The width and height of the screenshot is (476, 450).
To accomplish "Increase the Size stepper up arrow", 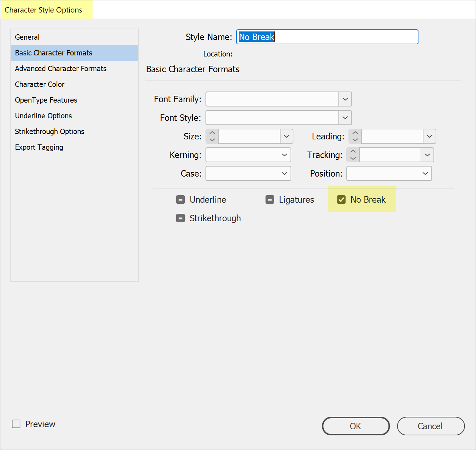I will click(x=212, y=133).
